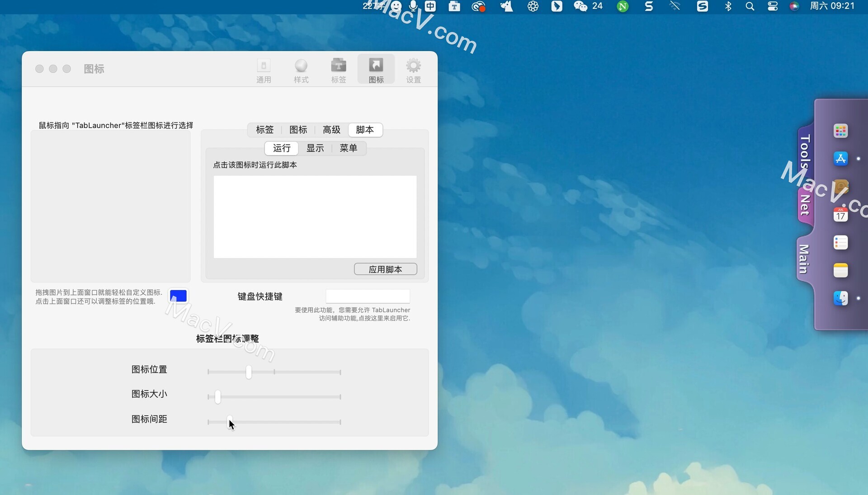Open Spotlight search in menu bar
This screenshot has width=868, height=495.
[750, 6]
